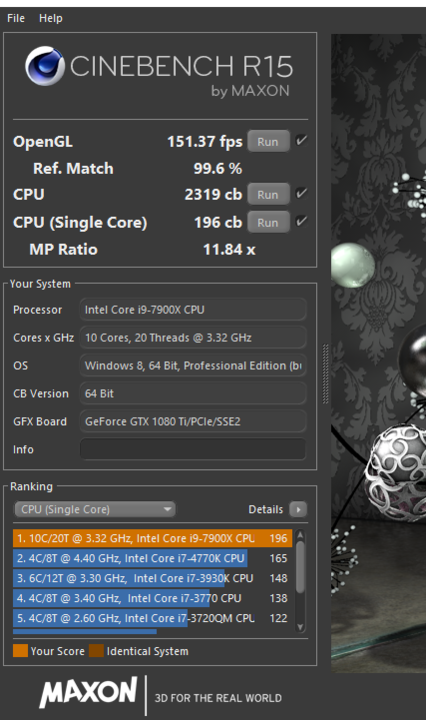Open the File menu
Image resolution: width=426 pixels, height=720 pixels.
click(x=16, y=18)
